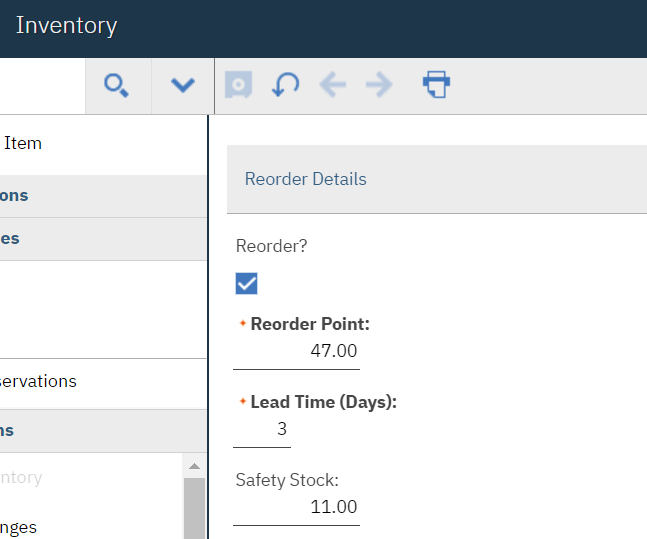Click the search magnifier icon
This screenshot has width=647, height=539.
(117, 85)
